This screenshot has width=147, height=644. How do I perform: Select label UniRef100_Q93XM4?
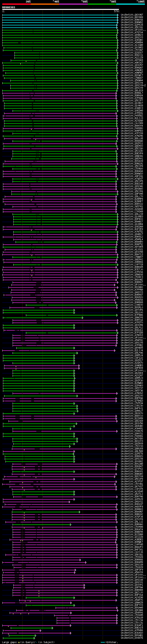click(x=132, y=325)
